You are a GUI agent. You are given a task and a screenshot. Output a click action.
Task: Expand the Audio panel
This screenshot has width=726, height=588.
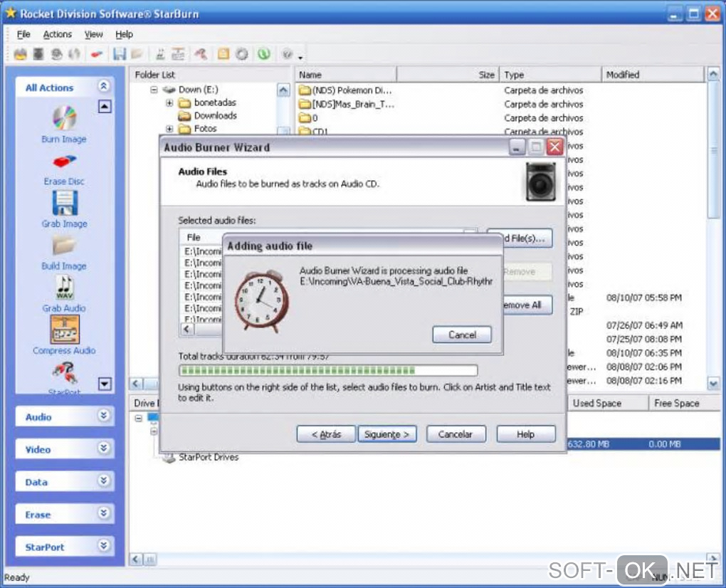tap(104, 415)
